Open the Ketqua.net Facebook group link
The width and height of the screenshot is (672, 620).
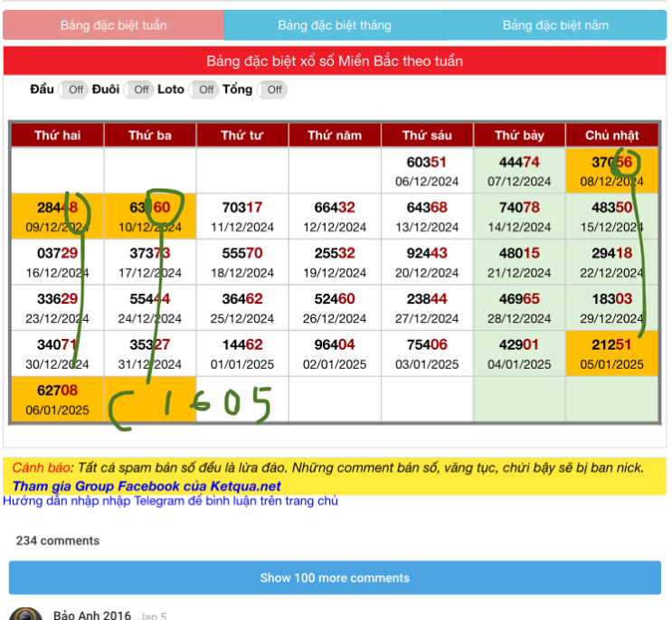click(147, 486)
